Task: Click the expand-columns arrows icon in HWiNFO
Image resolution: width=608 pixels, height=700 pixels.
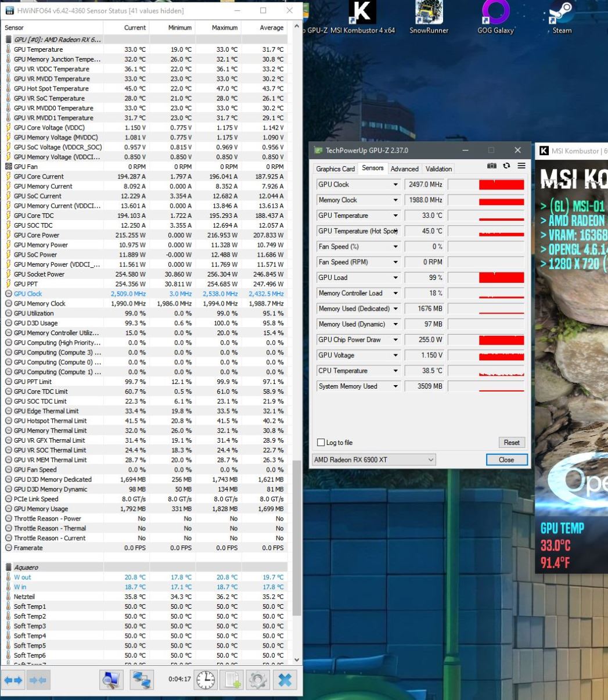Action: point(13,680)
